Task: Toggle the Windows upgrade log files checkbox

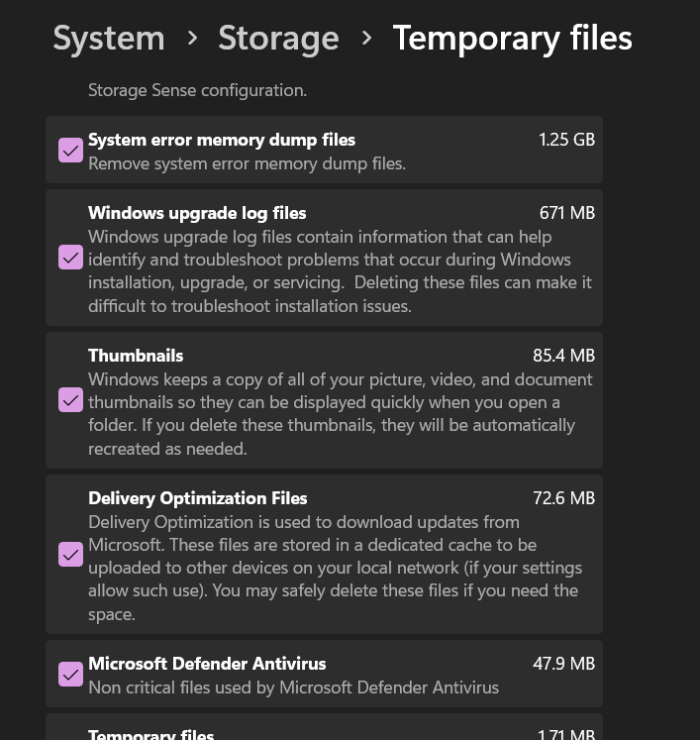Action: point(70,258)
